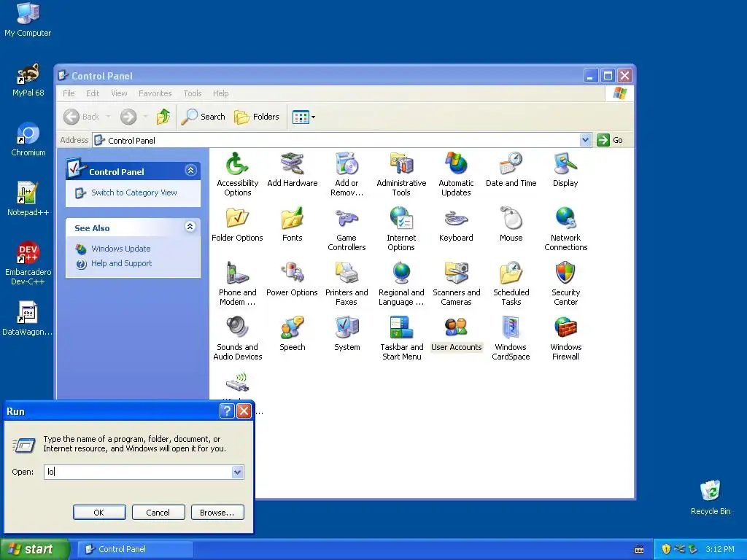Image resolution: width=747 pixels, height=560 pixels.
Task: Select Recycle Bin desktop icon
Action: (x=711, y=497)
